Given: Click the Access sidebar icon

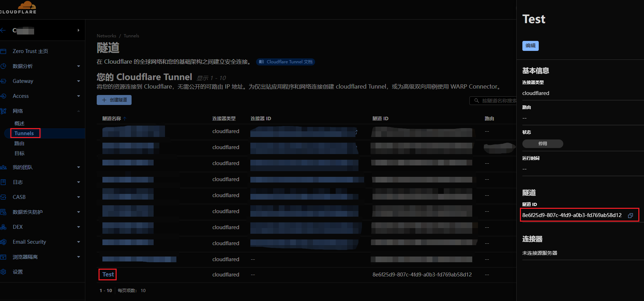Looking at the screenshot, I should [x=3, y=96].
